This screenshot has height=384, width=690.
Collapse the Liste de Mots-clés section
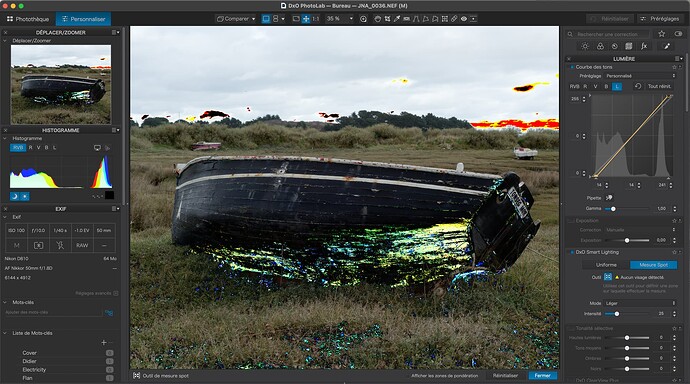coord(5,333)
